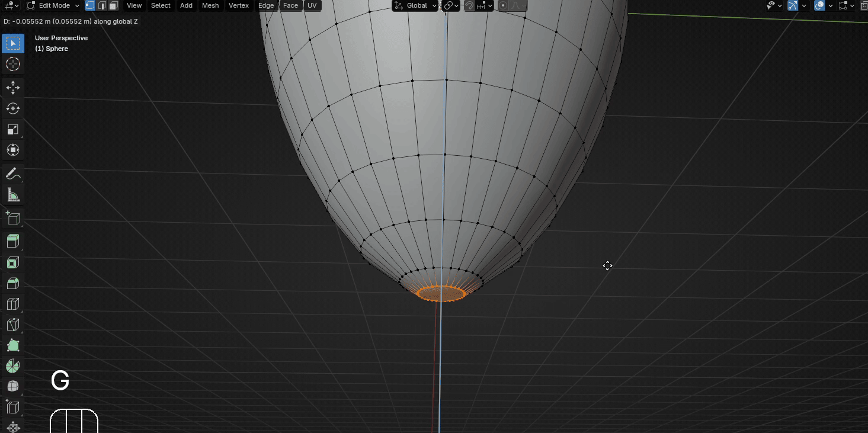The image size is (868, 433).
Task: Switch to face select mode
Action: click(x=113, y=5)
